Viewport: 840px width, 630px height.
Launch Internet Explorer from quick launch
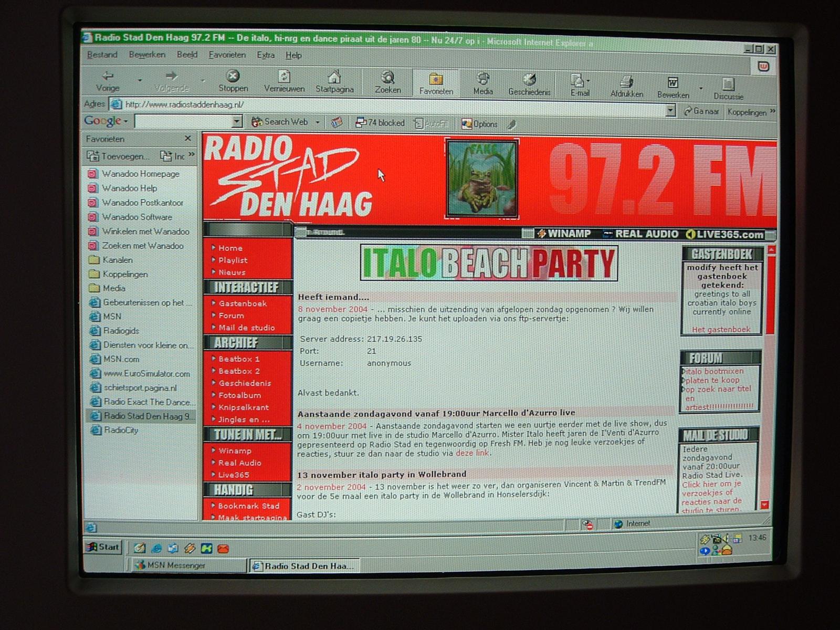[x=156, y=548]
